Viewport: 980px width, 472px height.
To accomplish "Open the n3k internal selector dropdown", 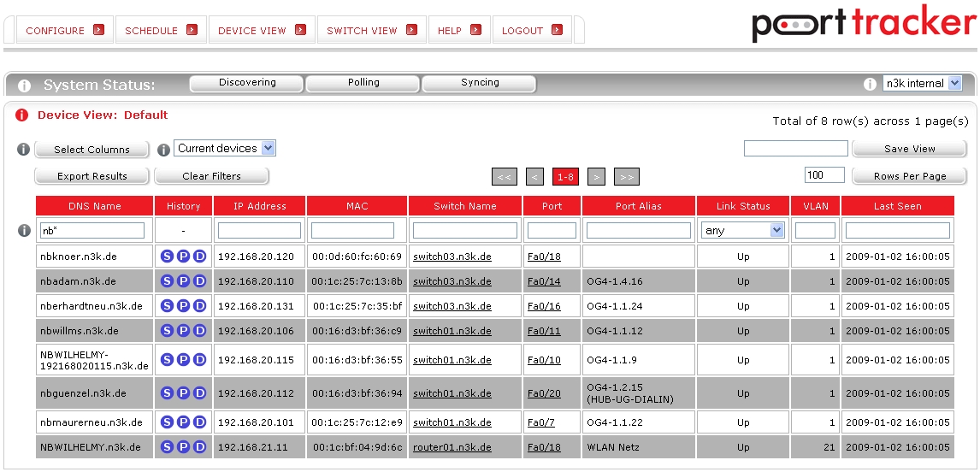I will pos(923,84).
